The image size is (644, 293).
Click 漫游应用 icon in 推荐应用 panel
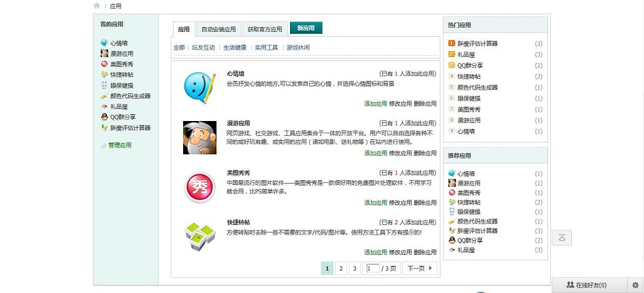pyautogui.click(x=452, y=183)
